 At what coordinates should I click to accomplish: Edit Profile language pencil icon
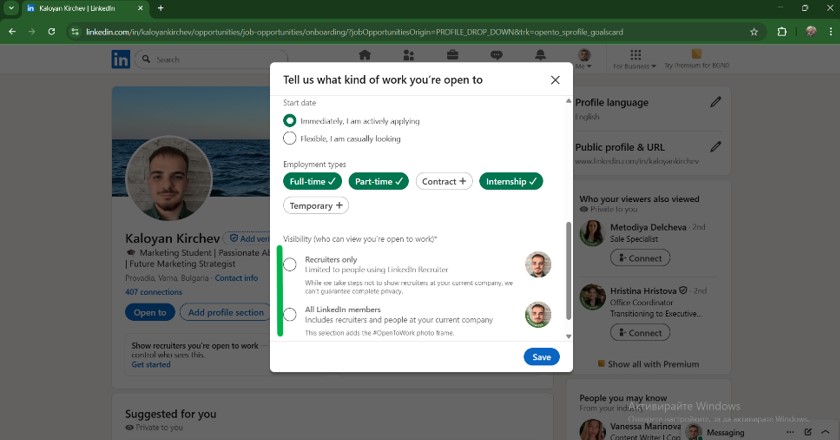716,102
